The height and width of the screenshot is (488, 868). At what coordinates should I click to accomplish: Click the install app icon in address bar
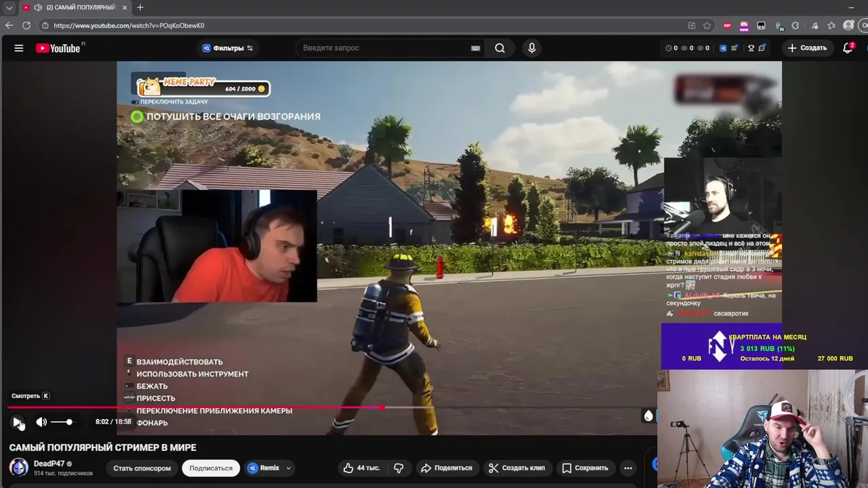coord(692,25)
